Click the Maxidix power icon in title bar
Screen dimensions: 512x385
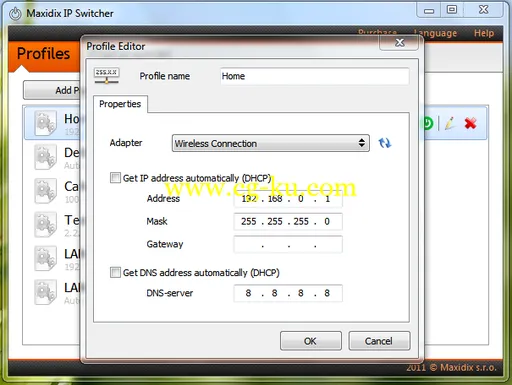tap(15, 14)
